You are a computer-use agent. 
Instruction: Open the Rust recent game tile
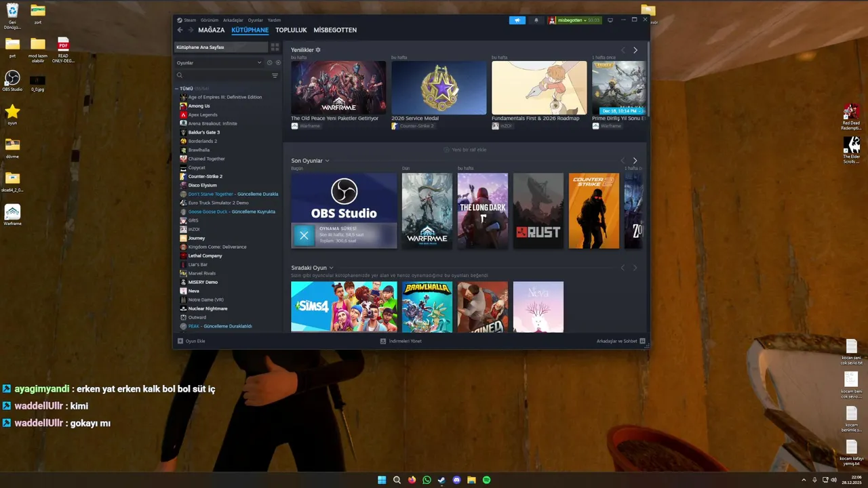[538, 211]
